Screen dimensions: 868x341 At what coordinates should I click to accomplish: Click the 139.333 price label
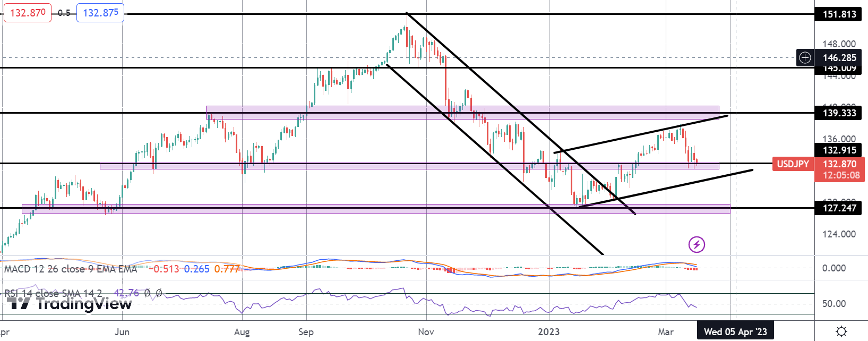(839, 113)
